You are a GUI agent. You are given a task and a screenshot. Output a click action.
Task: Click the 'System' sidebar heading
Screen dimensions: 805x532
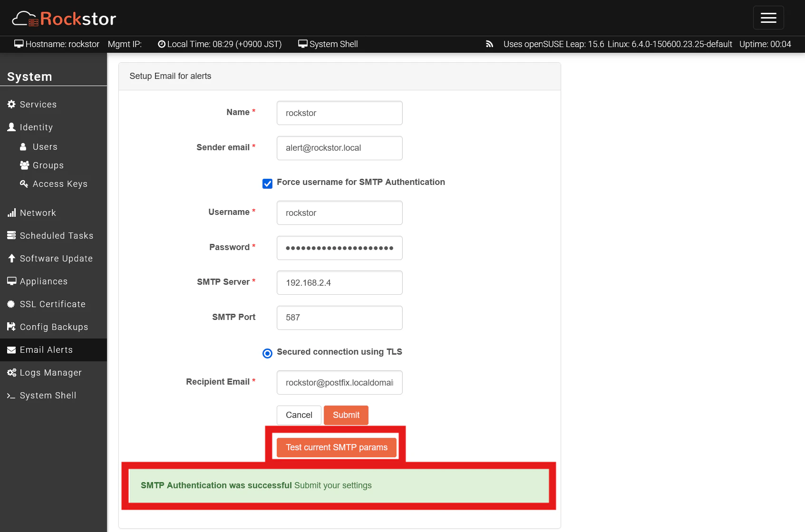29,77
